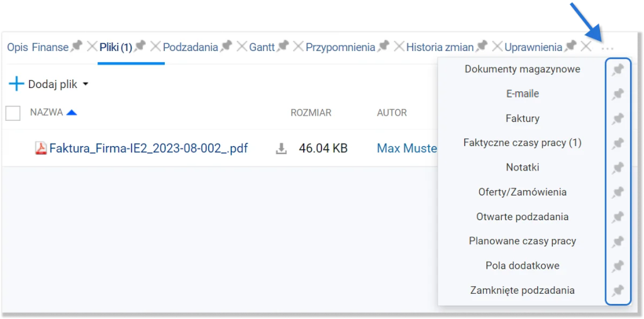Screen dimensions: 644x319
Task: Tick the select-all checkbox beside NAZWA
Action: 13,113
